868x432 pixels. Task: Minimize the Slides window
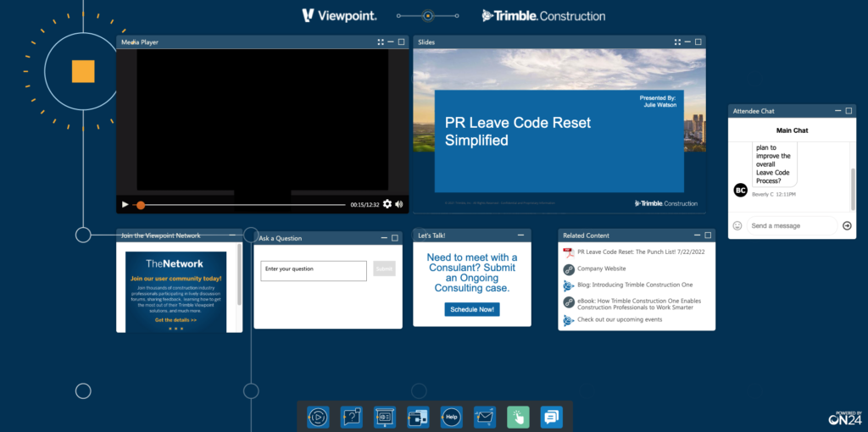(687, 42)
